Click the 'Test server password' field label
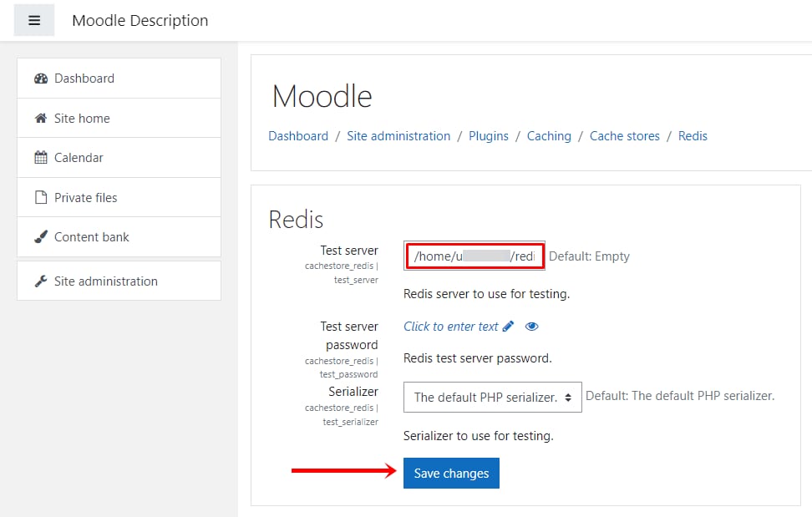Viewport: 812px width, 517px height. coord(349,336)
